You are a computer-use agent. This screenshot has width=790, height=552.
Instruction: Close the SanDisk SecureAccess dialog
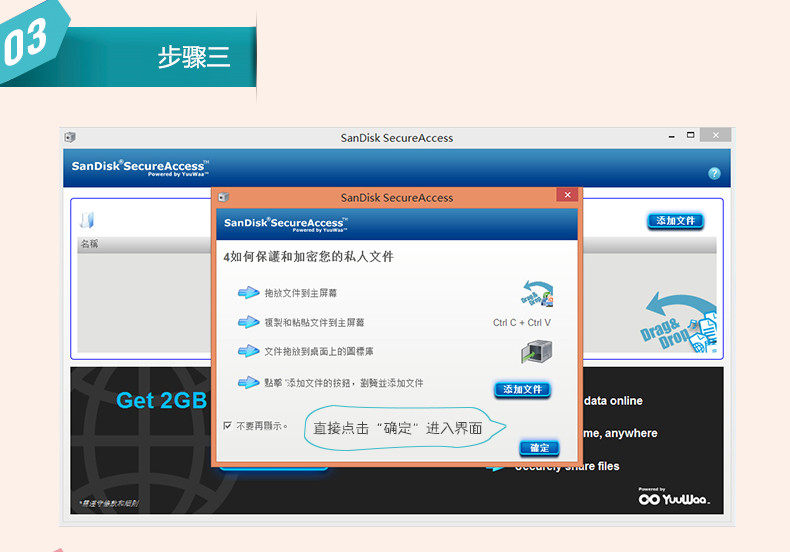pyautogui.click(x=567, y=195)
